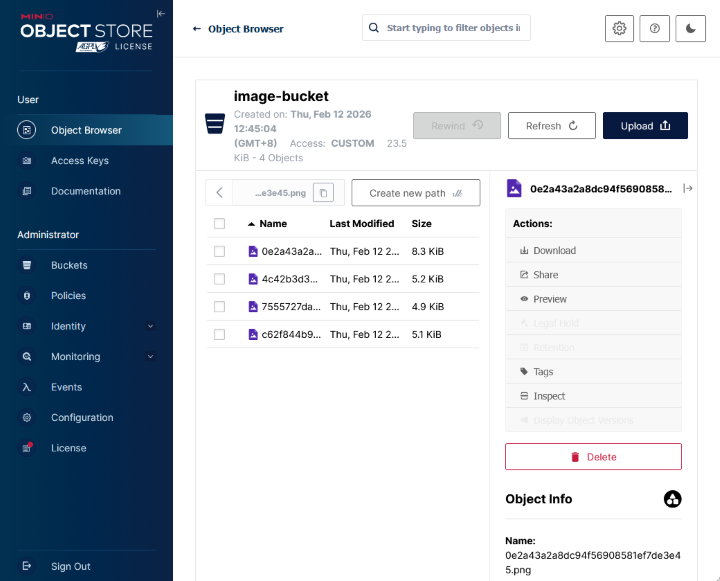Tick the c62f844b9 file checkbox
This screenshot has height=581, width=720.
pos(220,335)
